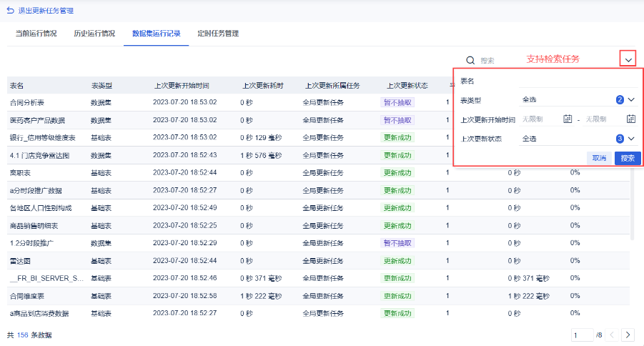644x346 pixels.
Task: Collapse the advanced search filter chevron
Action: pos(628,59)
